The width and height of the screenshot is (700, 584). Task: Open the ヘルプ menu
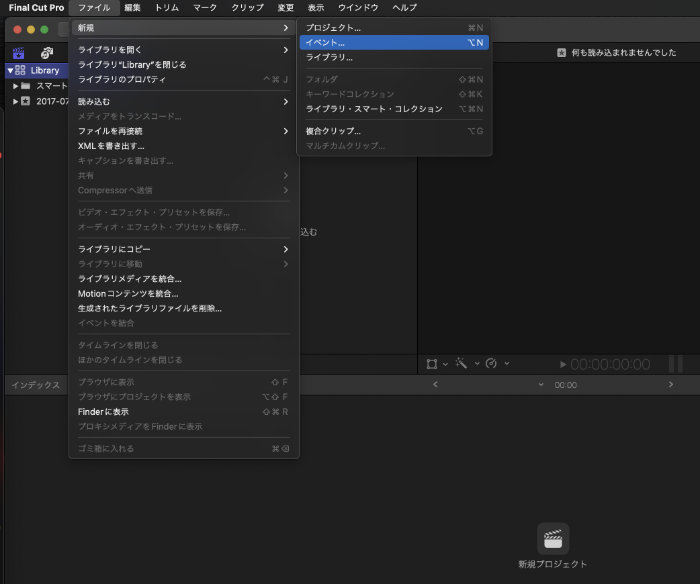click(404, 8)
